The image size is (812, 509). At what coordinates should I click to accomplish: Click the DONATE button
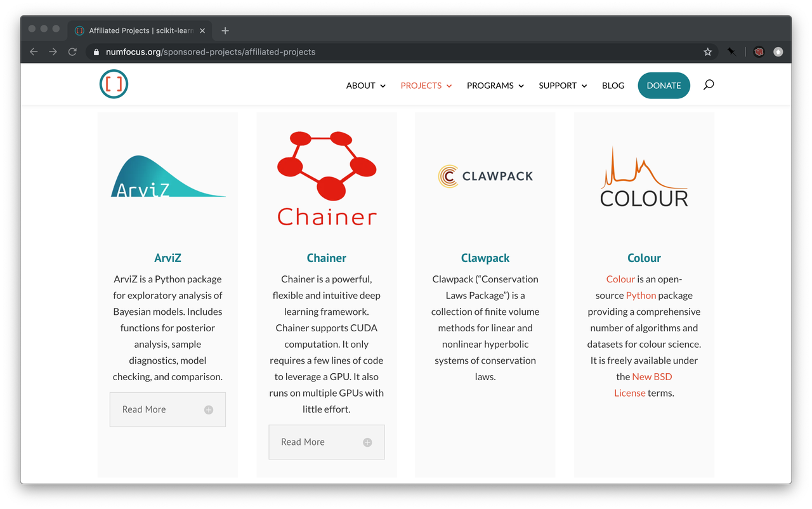(664, 85)
